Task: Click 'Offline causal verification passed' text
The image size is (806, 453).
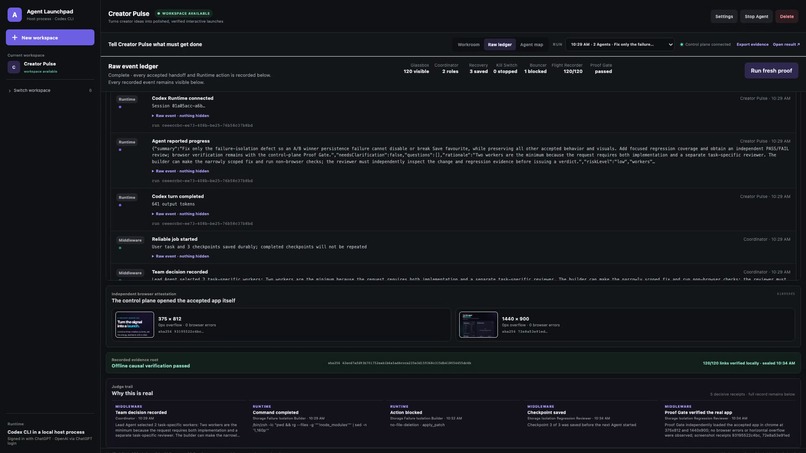Action: point(151,366)
